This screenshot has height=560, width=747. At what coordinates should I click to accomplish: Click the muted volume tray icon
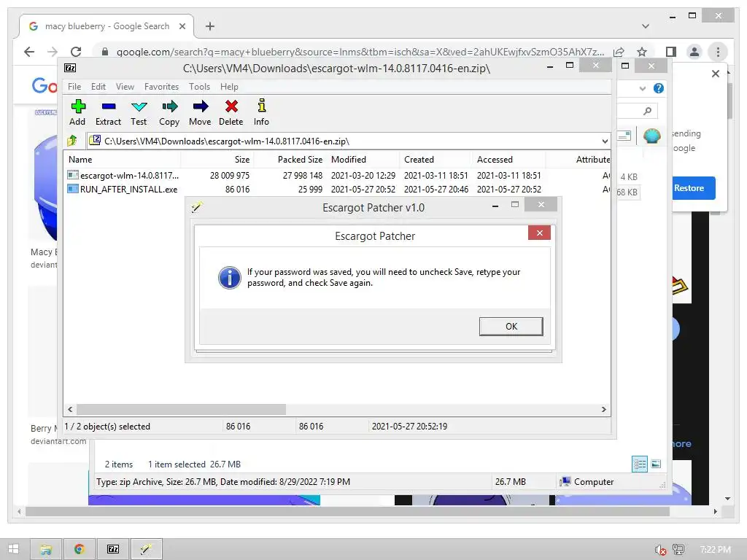(x=660, y=550)
